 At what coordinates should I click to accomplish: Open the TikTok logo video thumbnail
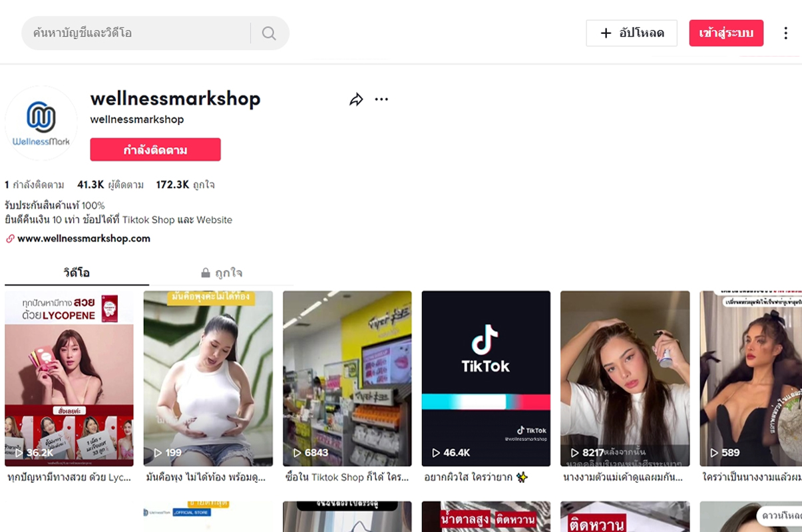(486, 378)
